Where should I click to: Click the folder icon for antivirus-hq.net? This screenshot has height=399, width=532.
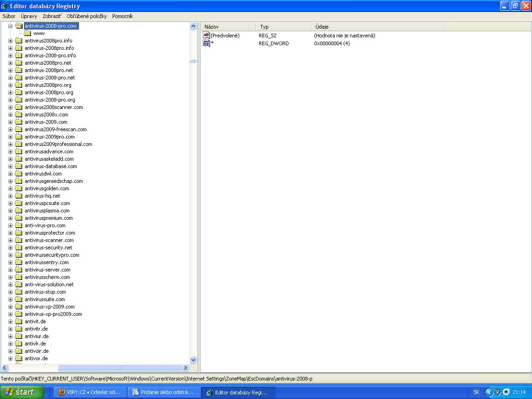click(19, 196)
